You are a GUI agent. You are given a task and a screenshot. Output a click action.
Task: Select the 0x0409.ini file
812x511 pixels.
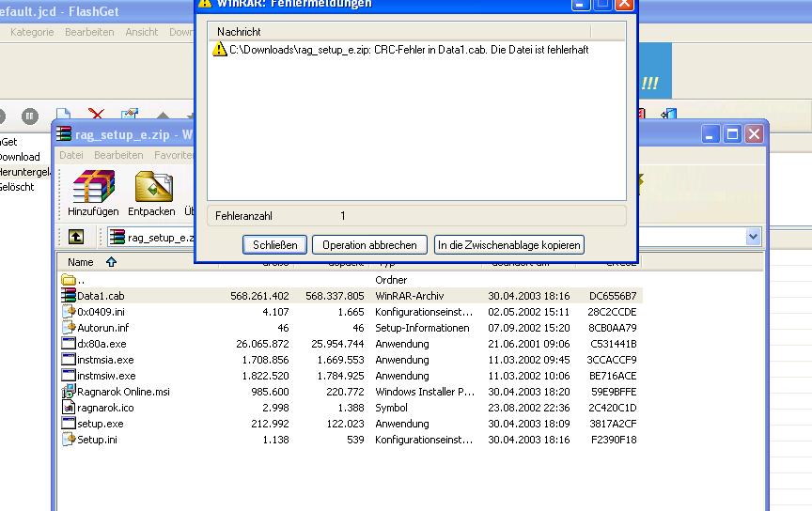(101, 312)
